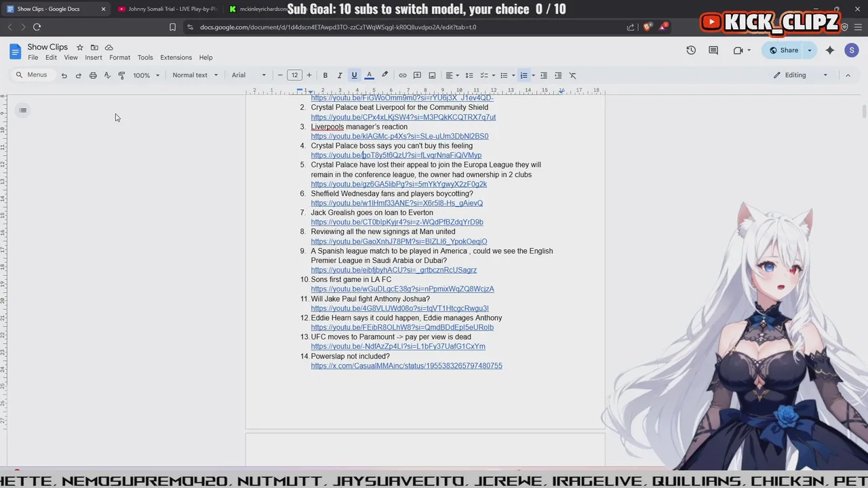Open the Insert menu
This screenshot has width=868, height=488.
tap(94, 58)
